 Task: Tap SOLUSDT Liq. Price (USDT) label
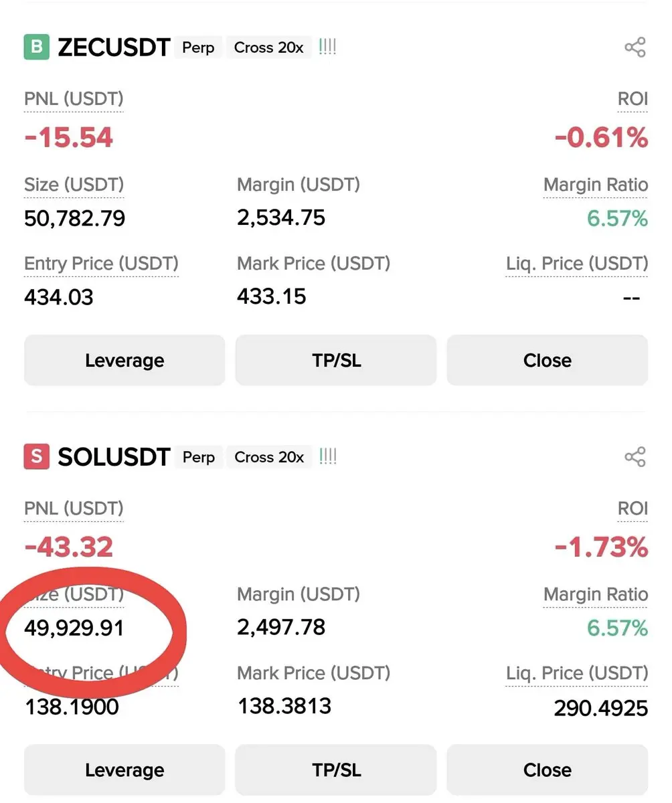(577, 673)
